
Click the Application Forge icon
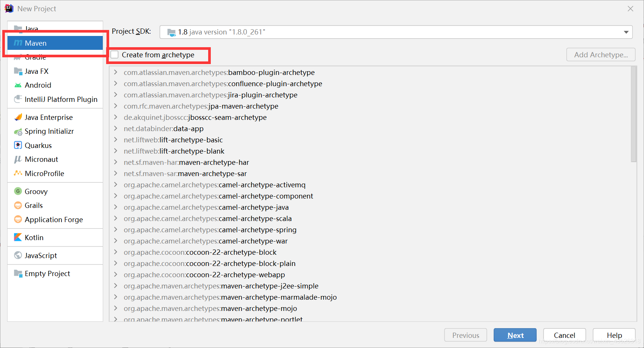(18, 220)
